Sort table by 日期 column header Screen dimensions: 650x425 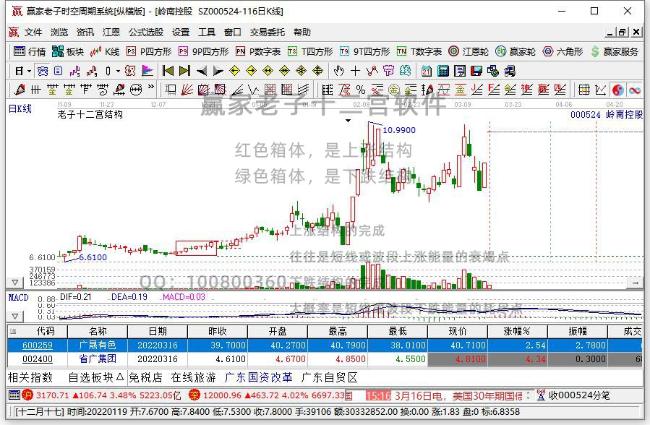coord(158,331)
